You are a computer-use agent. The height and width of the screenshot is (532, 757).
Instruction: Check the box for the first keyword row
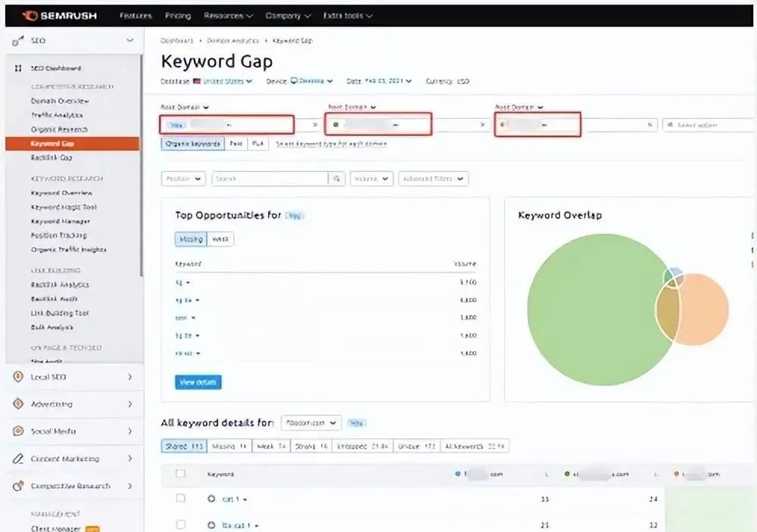[180, 499]
